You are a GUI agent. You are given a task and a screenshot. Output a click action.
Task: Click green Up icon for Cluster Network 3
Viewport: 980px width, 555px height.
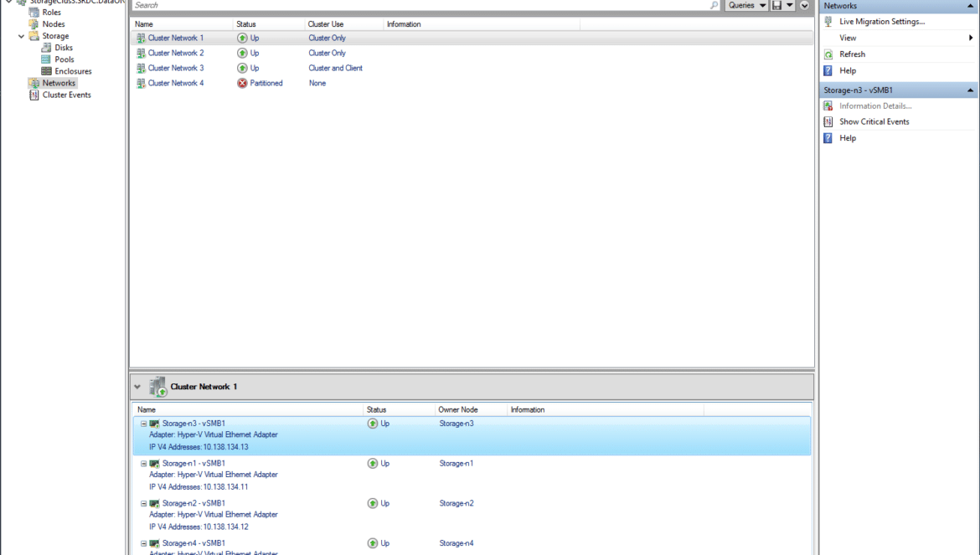tap(242, 68)
